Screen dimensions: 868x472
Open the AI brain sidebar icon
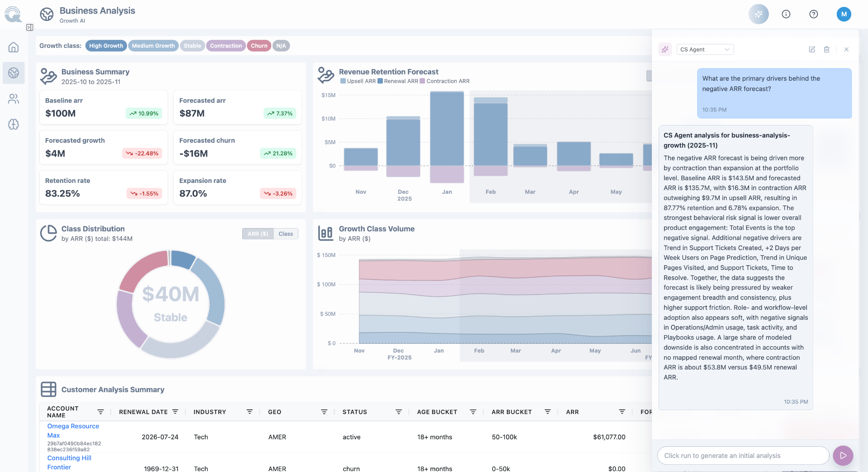14,125
